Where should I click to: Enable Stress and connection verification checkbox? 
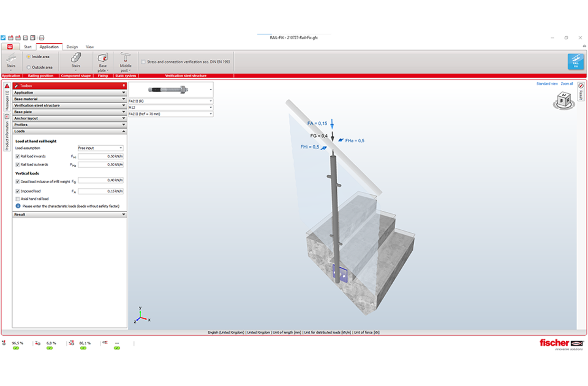(x=143, y=62)
